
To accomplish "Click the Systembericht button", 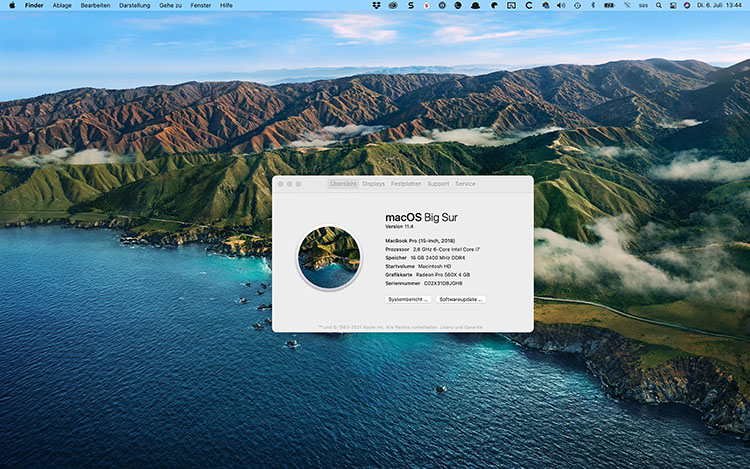I will click(408, 299).
